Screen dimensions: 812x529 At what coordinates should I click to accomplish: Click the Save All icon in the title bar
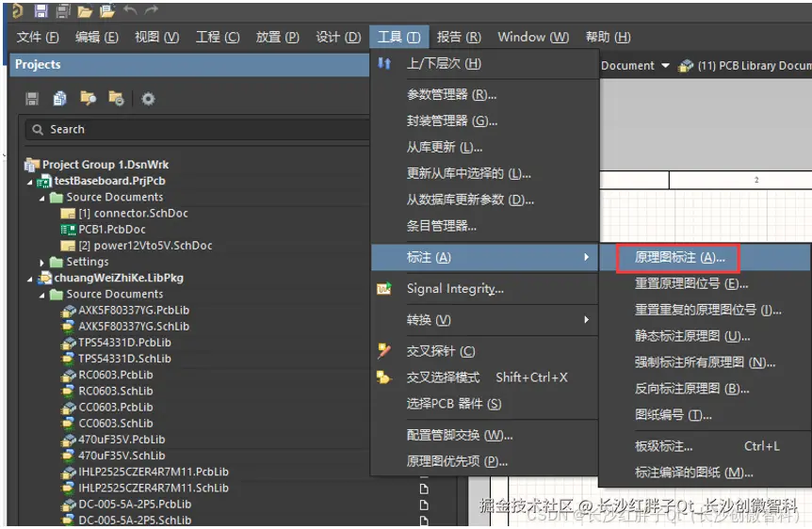(63, 10)
